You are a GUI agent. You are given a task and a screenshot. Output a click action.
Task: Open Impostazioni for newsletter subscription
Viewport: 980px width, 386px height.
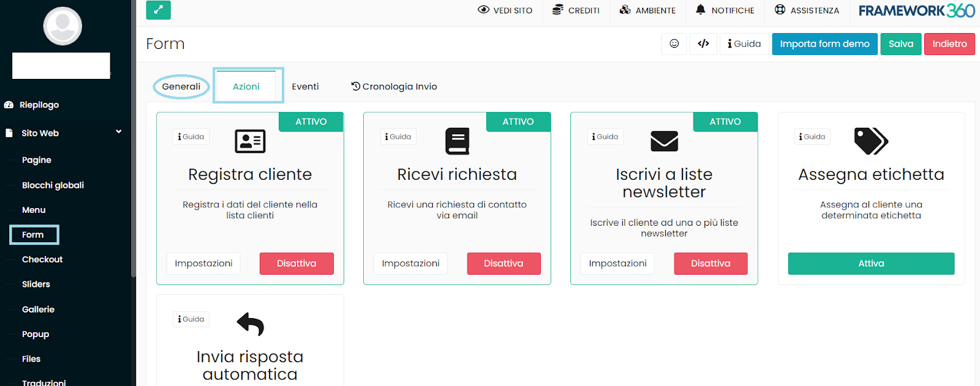tap(617, 264)
